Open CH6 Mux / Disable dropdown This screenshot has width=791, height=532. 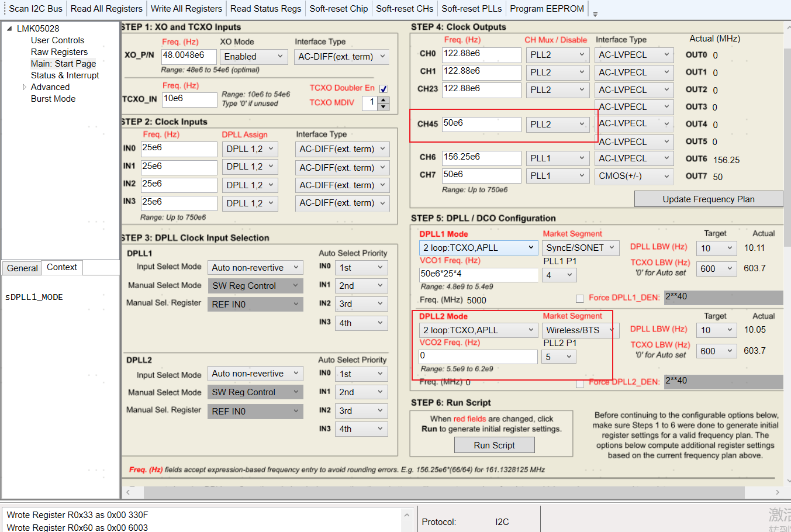click(558, 158)
